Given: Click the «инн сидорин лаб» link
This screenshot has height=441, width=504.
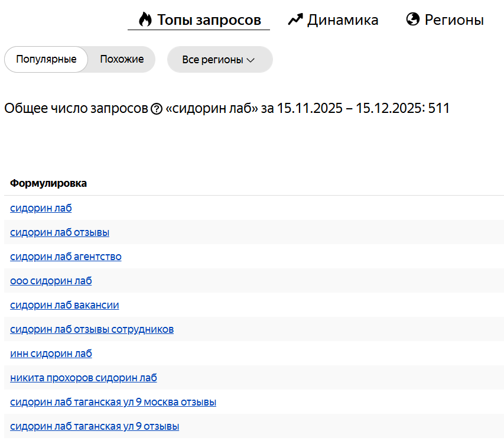Looking at the screenshot, I should (51, 353).
